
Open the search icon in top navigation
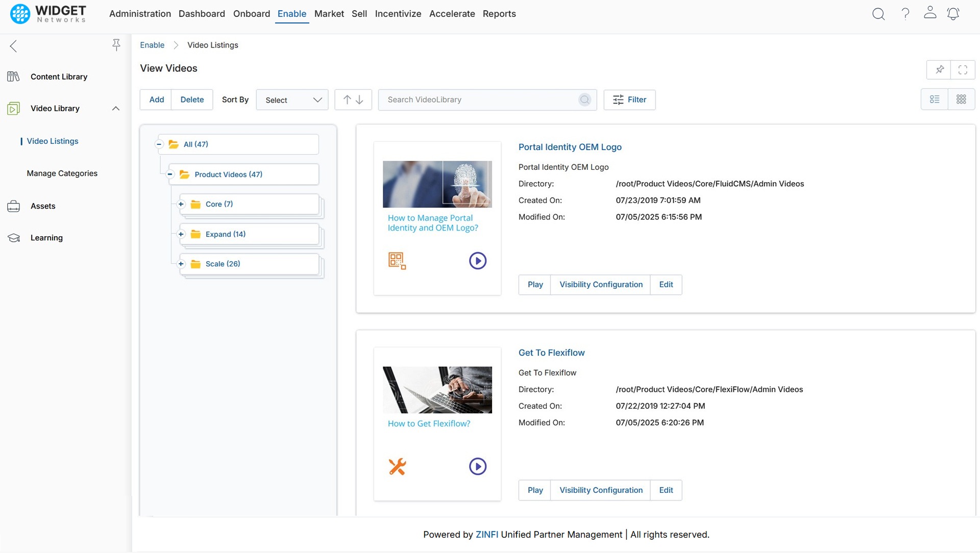coord(878,14)
